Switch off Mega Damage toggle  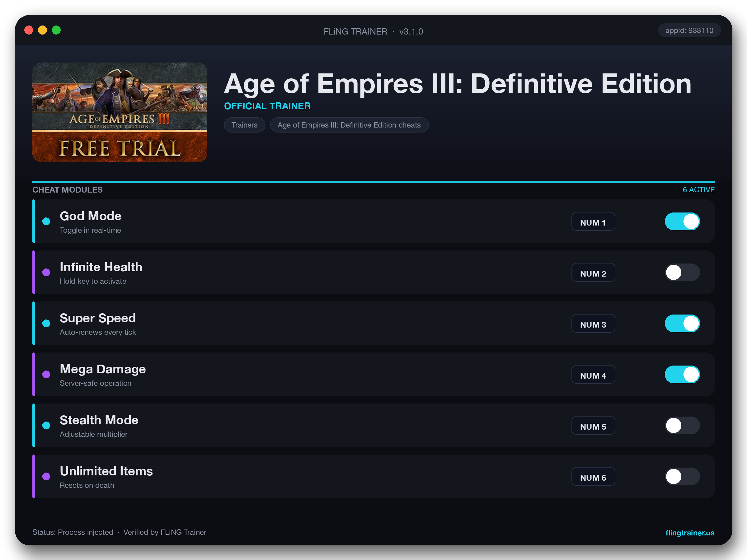coord(682,374)
